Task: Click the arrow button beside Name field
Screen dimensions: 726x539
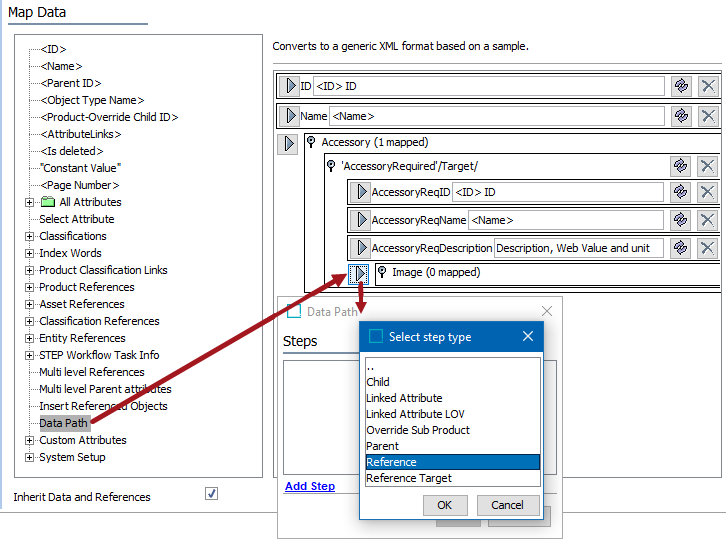Action: [288, 116]
